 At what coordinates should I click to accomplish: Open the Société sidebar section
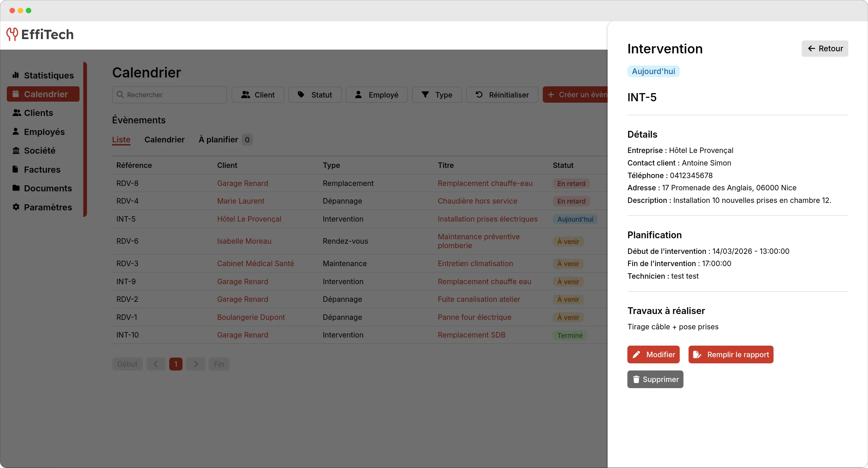[x=39, y=151]
